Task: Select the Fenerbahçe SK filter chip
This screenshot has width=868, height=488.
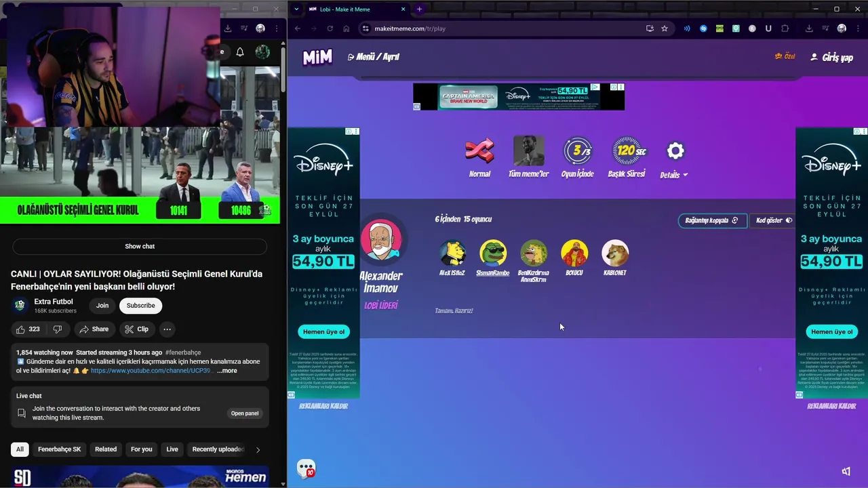Action: [59, 449]
